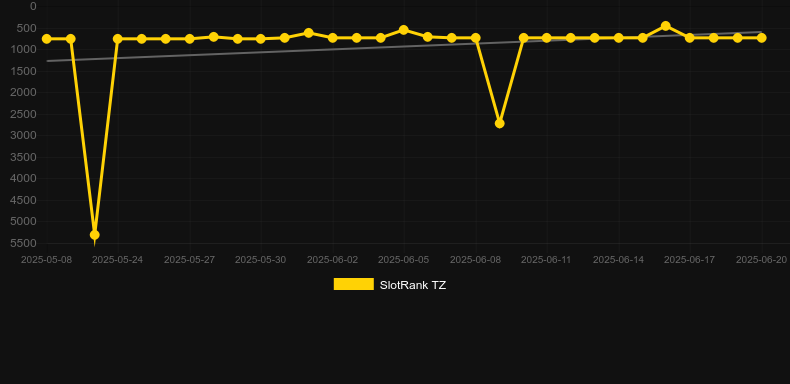This screenshot has width=790, height=384.
Task: Click the yellow SlotRank TZ legend swatch
Action: pos(354,284)
